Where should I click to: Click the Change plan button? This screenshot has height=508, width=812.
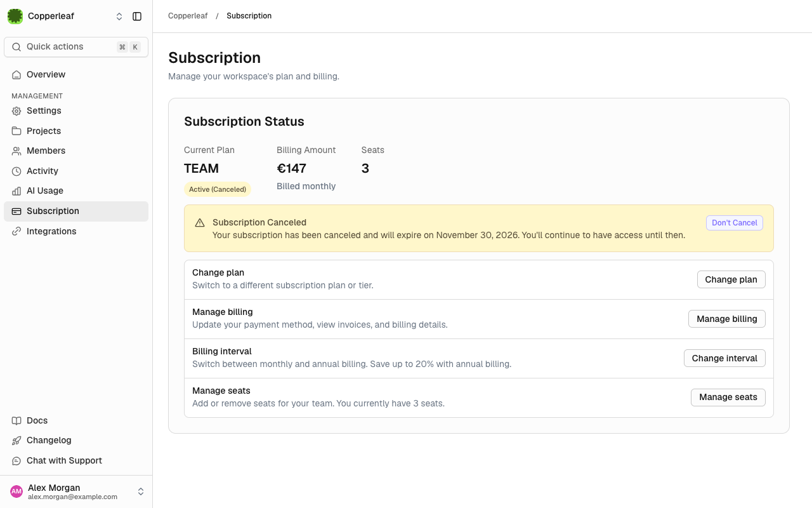pyautogui.click(x=731, y=279)
